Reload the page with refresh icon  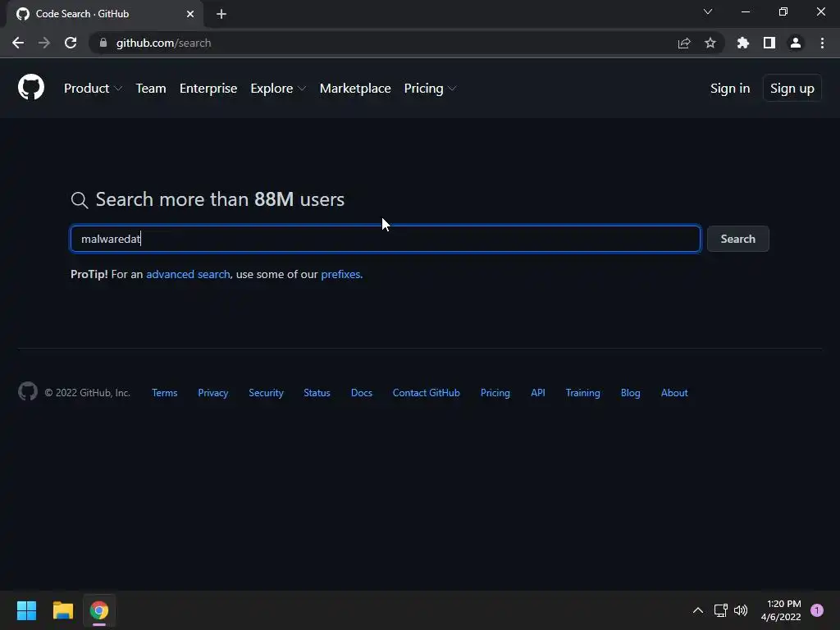coord(71,43)
